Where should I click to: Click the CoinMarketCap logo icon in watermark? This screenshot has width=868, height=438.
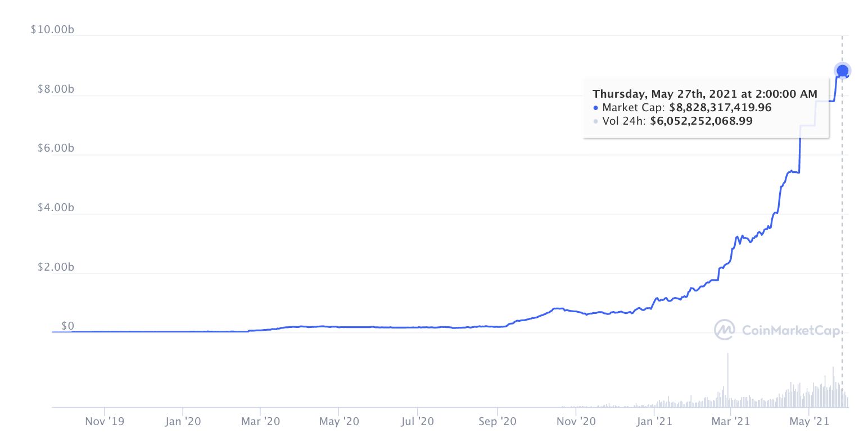(x=725, y=330)
